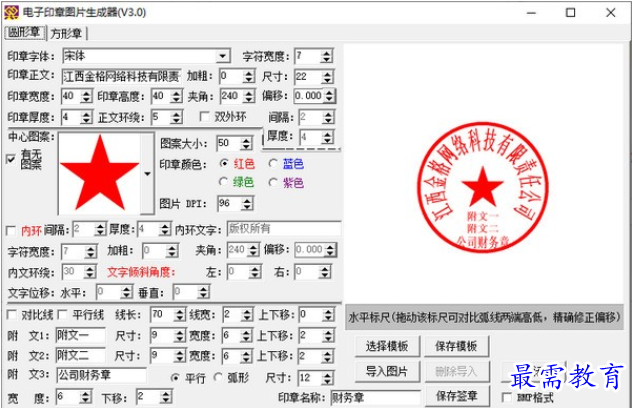This screenshot has width=632, height=408.
Task: Choose the 平行 layout radio for 附文3
Action: [x=175, y=378]
